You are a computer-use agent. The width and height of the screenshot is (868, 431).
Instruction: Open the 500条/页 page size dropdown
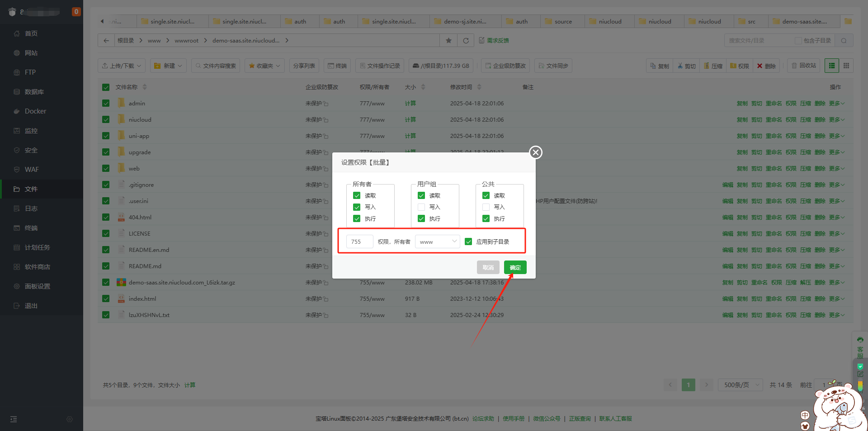click(x=740, y=385)
